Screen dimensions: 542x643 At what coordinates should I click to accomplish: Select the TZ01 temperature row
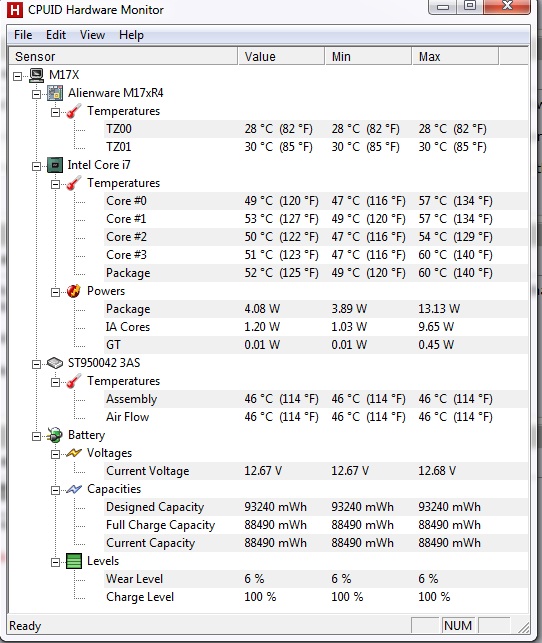[316, 147]
